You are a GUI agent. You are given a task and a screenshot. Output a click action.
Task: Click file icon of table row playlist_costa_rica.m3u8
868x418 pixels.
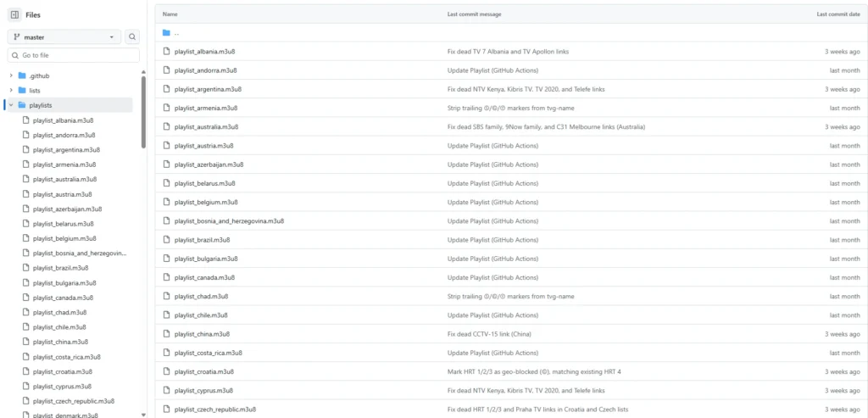coord(166,353)
